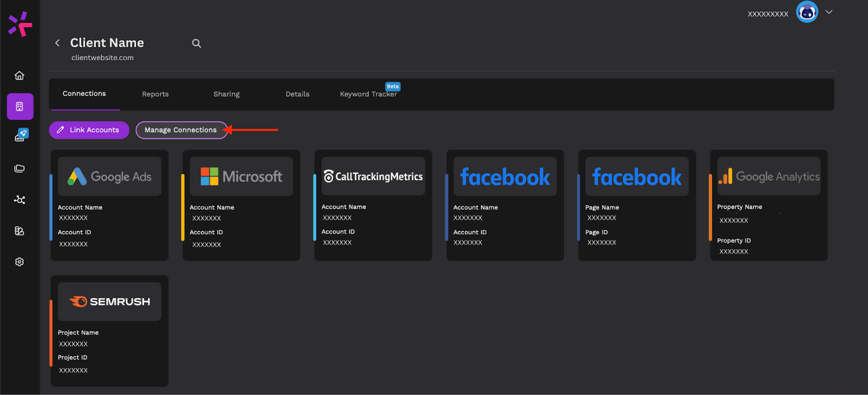Select the Google Ads logo tile

point(110,176)
